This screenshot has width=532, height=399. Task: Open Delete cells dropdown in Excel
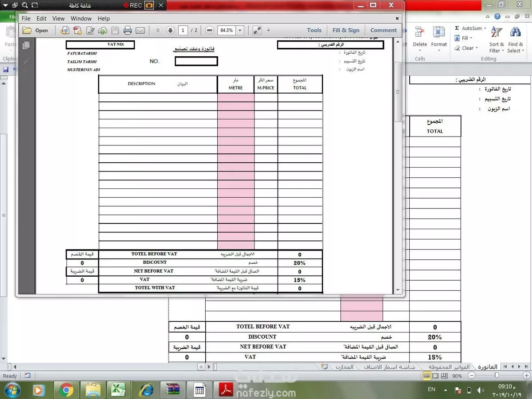(x=420, y=39)
